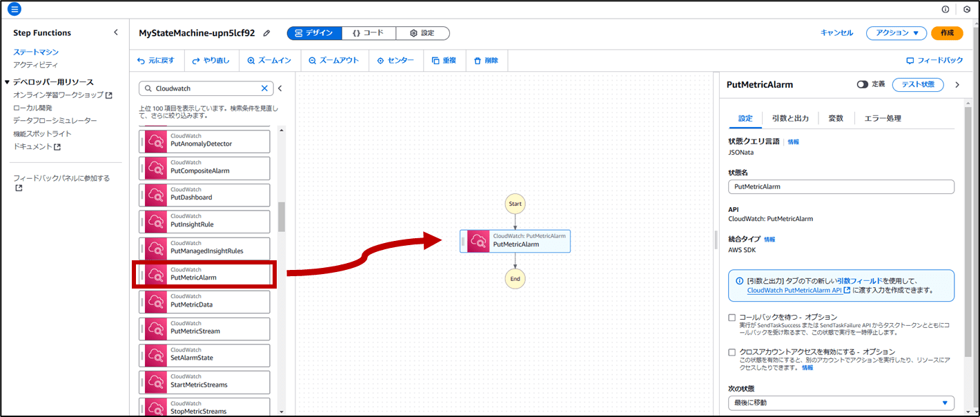Open フィードバック link

click(934, 61)
